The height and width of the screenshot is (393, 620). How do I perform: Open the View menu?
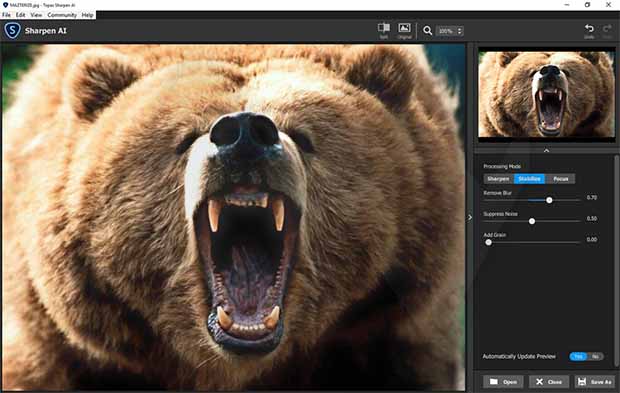point(36,15)
